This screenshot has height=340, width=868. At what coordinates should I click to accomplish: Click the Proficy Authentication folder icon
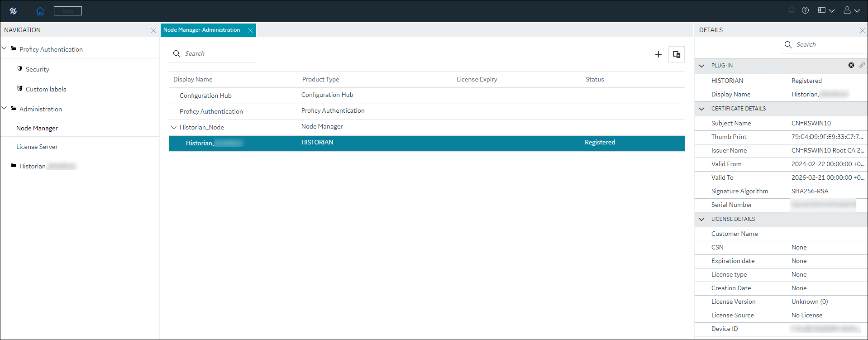tap(14, 48)
